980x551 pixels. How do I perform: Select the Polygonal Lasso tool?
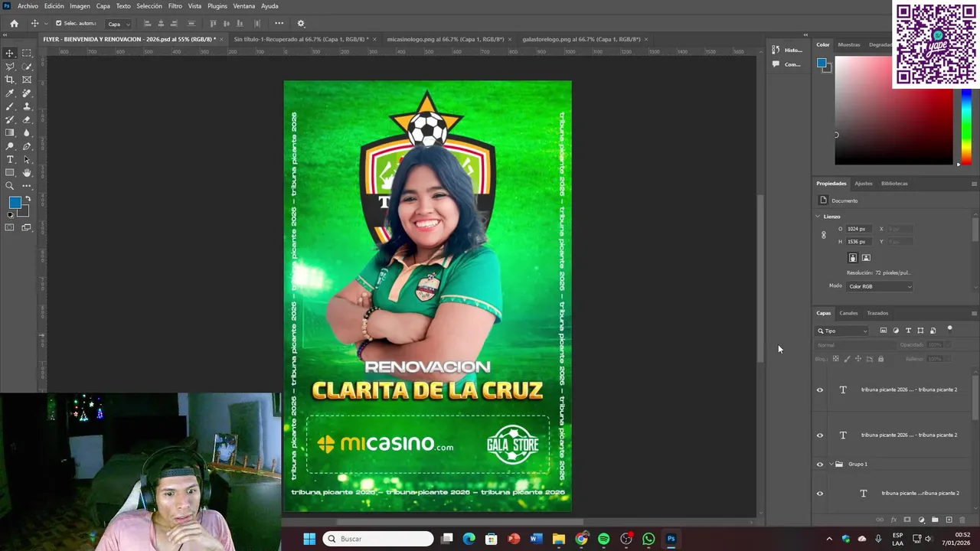pyautogui.click(x=10, y=67)
